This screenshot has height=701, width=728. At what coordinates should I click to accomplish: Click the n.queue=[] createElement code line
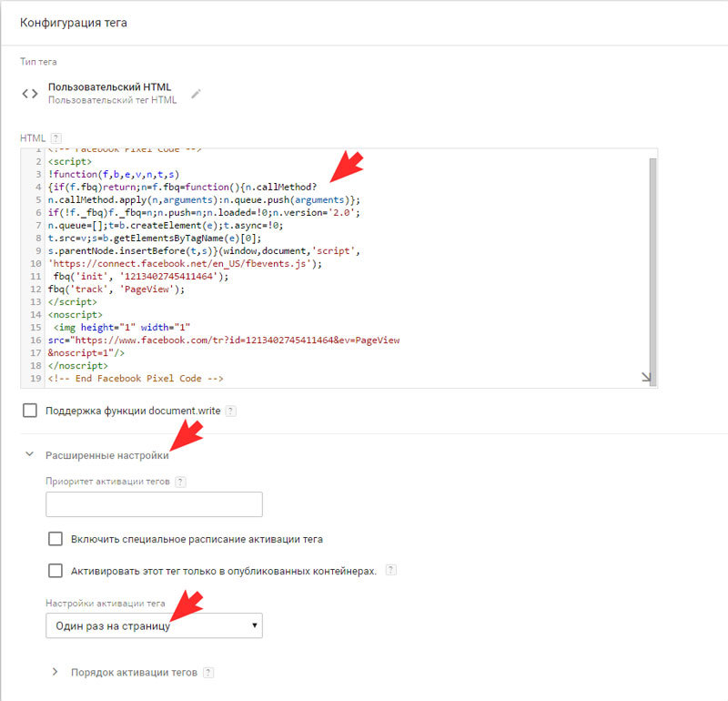(x=166, y=225)
